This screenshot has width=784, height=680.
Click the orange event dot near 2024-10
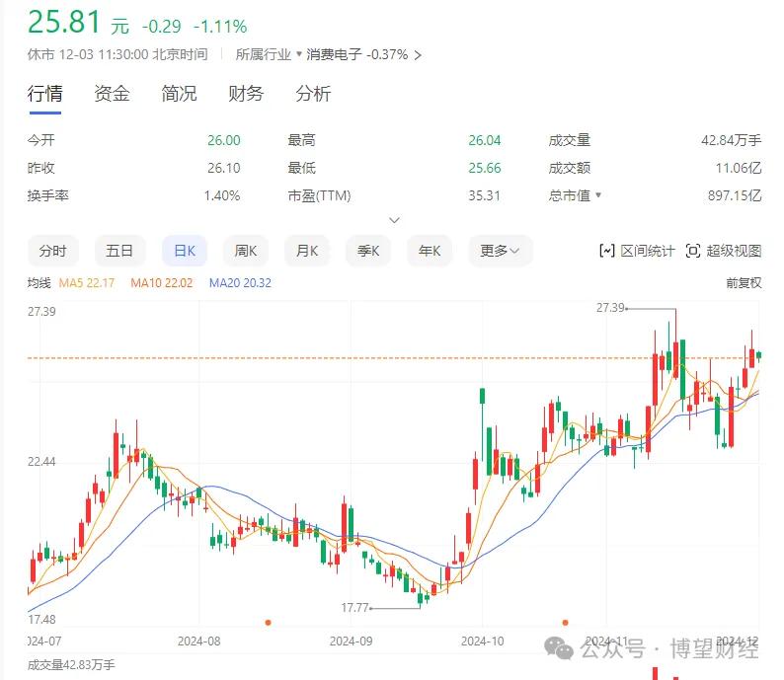tap(565, 622)
